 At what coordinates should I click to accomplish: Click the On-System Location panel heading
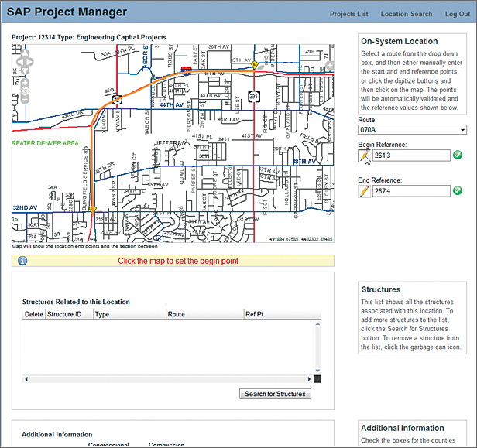coord(399,41)
